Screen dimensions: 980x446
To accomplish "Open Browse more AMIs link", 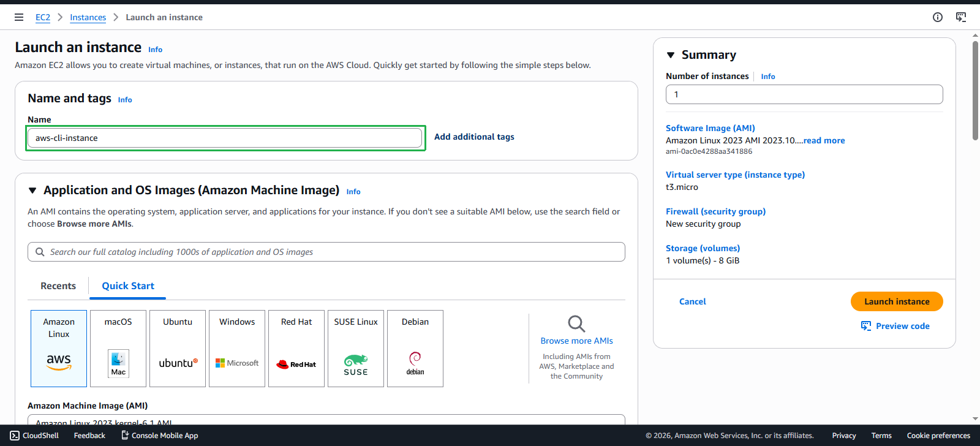I will pos(577,341).
